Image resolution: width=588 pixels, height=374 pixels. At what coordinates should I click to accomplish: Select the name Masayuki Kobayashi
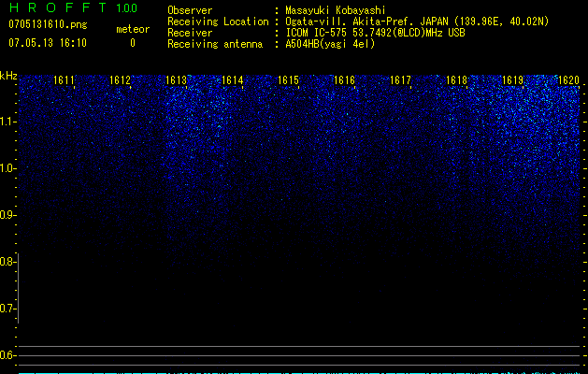coord(336,10)
